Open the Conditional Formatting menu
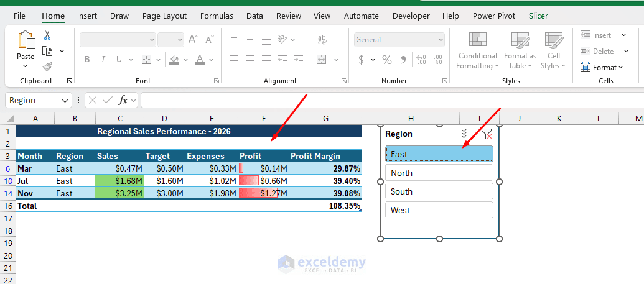 478,50
